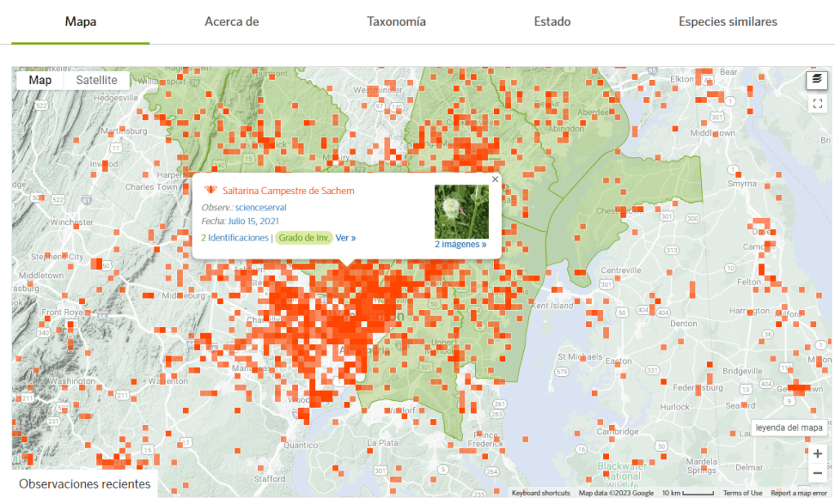Click the butterfly icon in popup
Viewport: 835px width, 504px height.
210,190
